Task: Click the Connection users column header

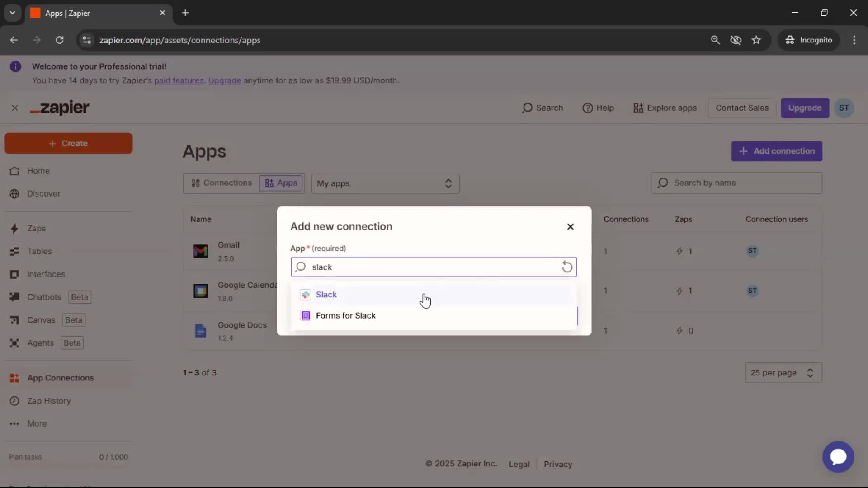Action: pyautogui.click(x=776, y=219)
